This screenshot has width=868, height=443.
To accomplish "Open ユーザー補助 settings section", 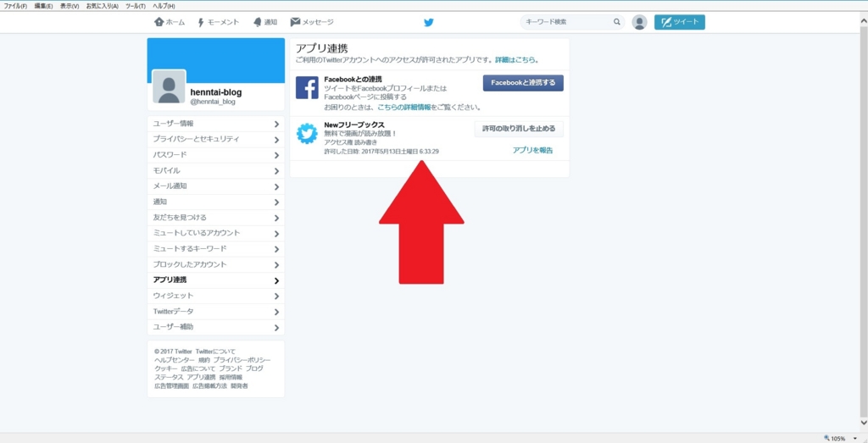I will (216, 328).
